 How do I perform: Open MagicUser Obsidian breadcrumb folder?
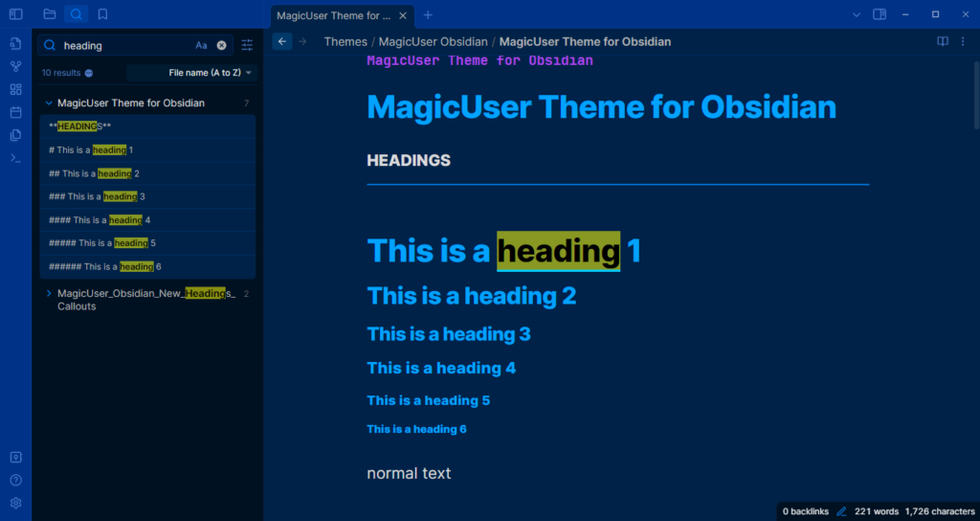point(434,42)
